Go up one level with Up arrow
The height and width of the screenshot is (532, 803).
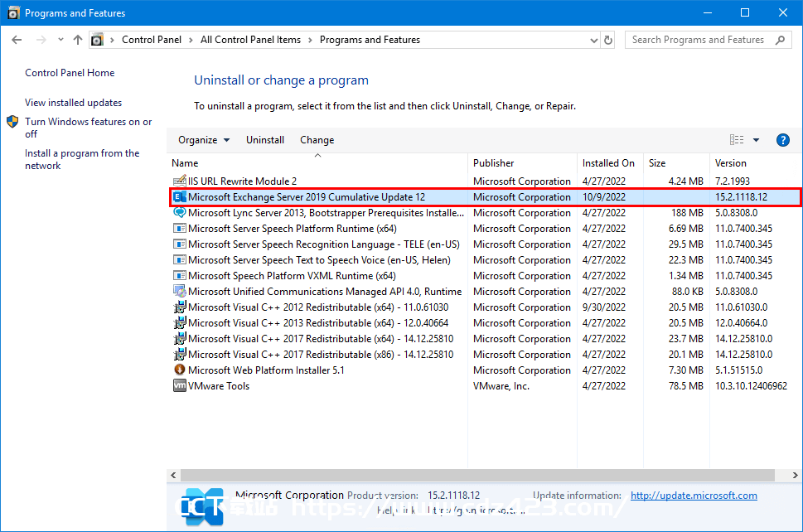[x=78, y=40]
